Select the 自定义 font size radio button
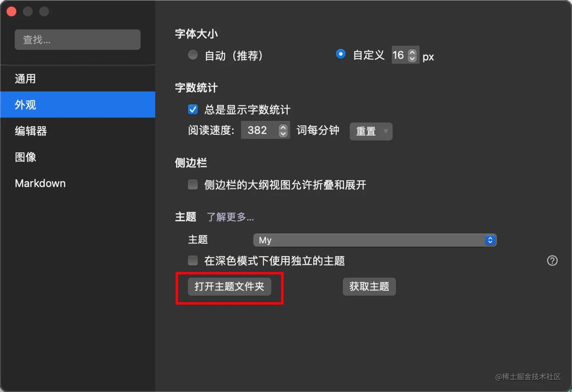 click(x=341, y=54)
